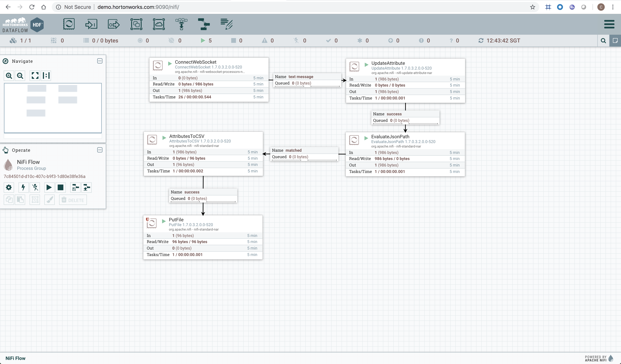Collapse the Operate panel
Image resolution: width=621 pixels, height=364 pixels.
point(100,150)
